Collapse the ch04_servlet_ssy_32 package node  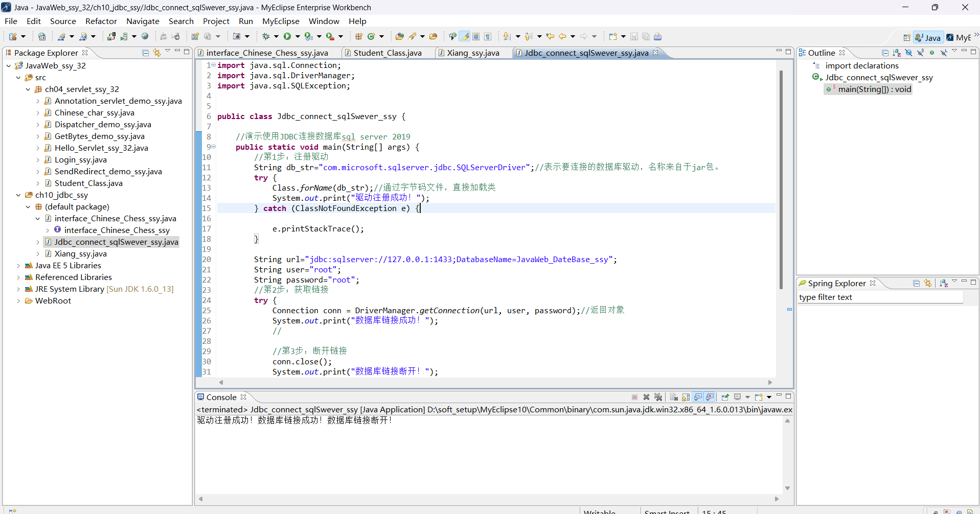pyautogui.click(x=28, y=89)
